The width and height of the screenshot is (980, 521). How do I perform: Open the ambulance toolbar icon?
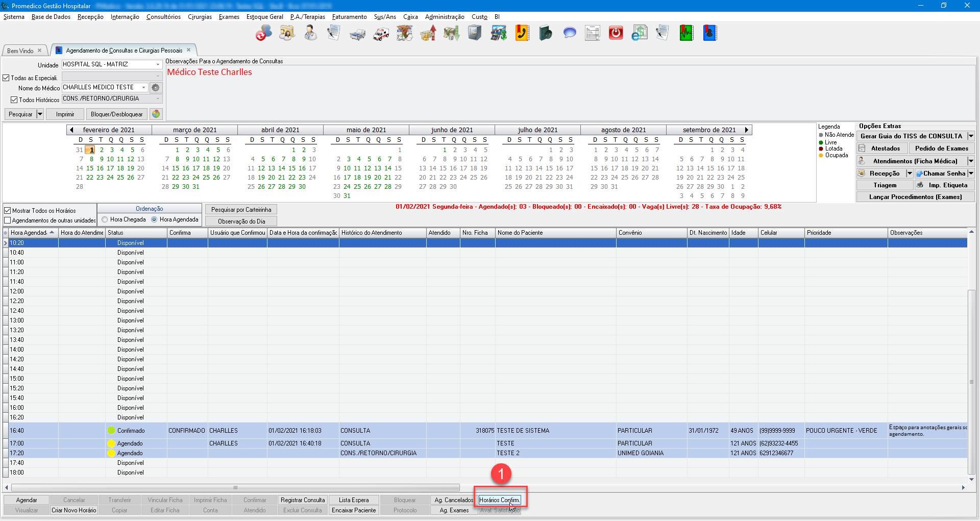(x=381, y=34)
